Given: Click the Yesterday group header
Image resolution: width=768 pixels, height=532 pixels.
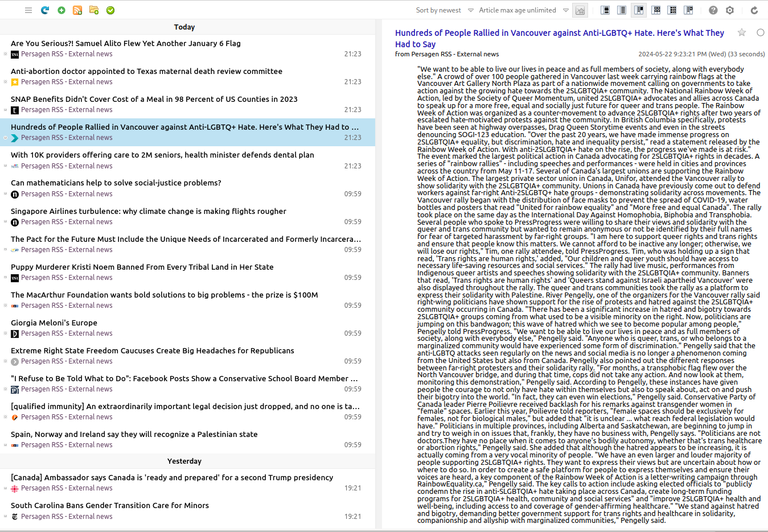Looking at the screenshot, I should 184,461.
